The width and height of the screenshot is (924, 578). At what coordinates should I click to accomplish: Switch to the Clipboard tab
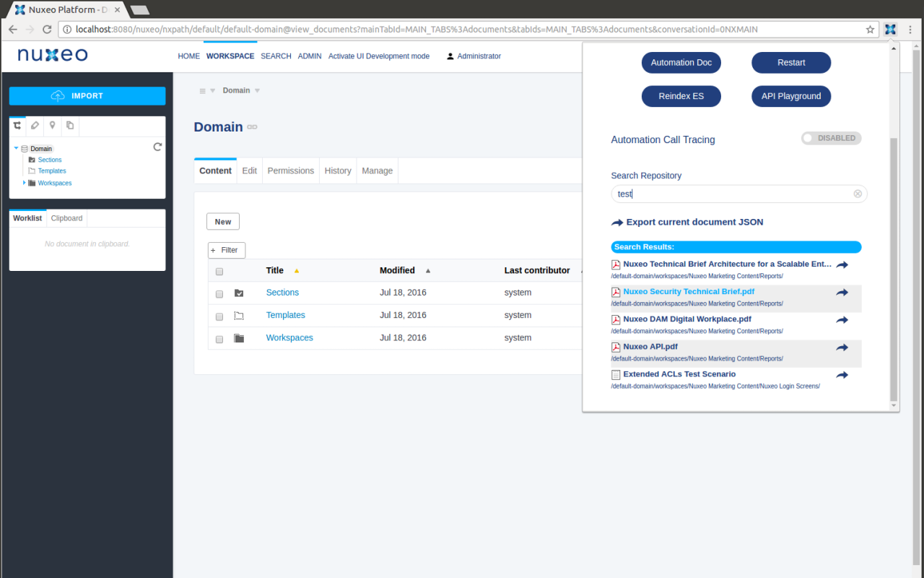(67, 218)
